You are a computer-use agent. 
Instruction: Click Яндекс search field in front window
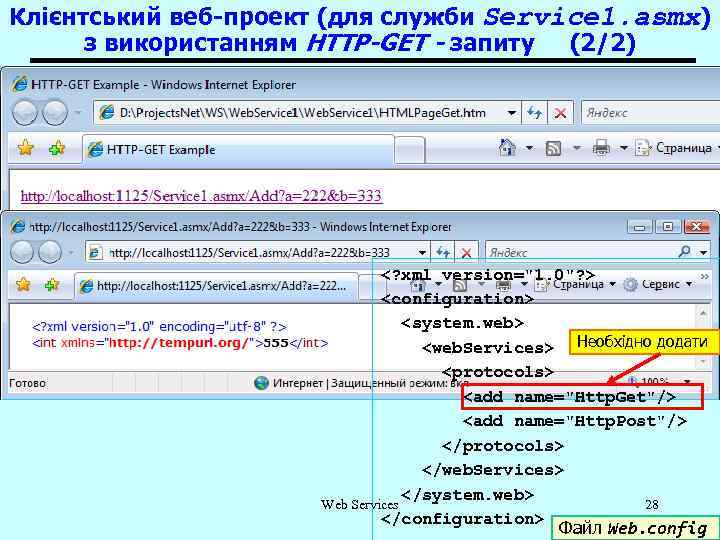pyautogui.click(x=581, y=252)
